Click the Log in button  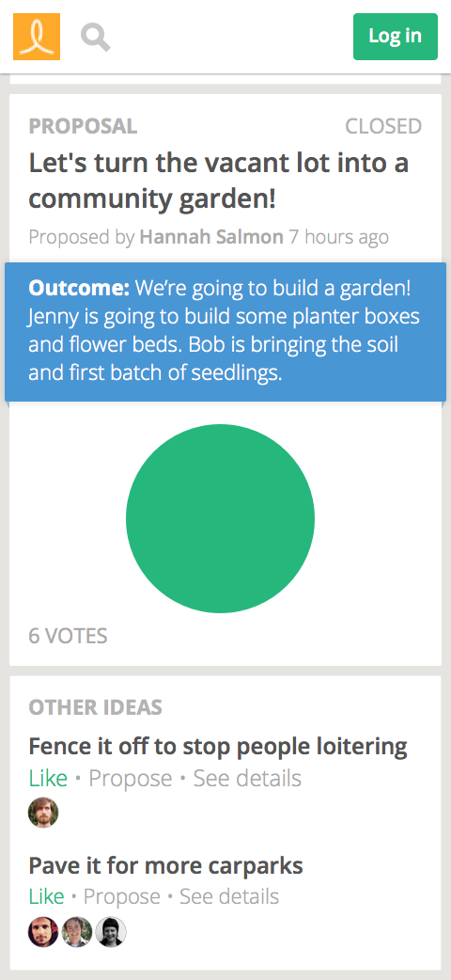click(x=396, y=37)
